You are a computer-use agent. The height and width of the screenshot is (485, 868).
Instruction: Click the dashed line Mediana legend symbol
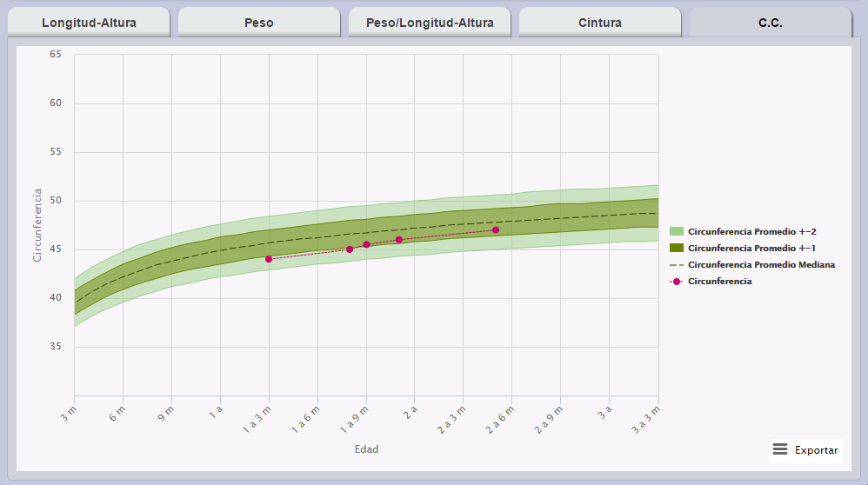pos(677,265)
